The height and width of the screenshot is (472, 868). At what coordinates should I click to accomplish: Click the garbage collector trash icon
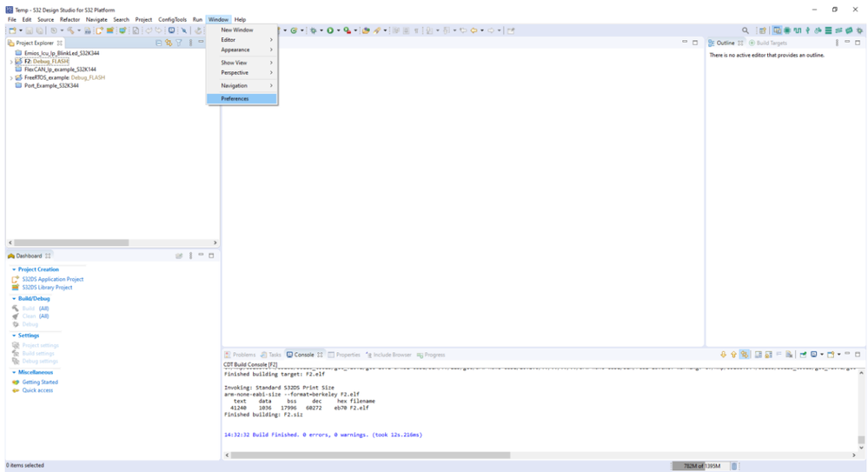pyautogui.click(x=734, y=466)
